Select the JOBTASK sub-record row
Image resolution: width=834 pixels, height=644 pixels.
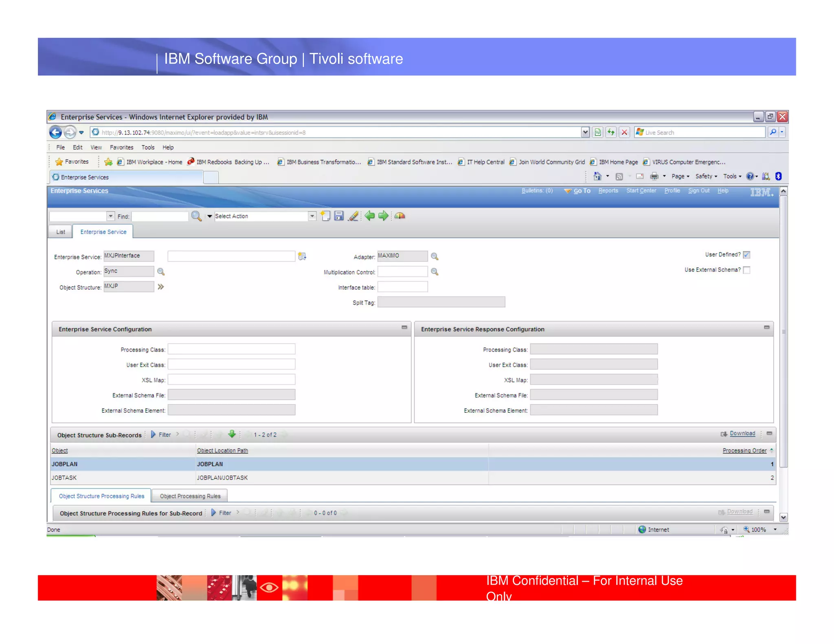pyautogui.click(x=413, y=478)
